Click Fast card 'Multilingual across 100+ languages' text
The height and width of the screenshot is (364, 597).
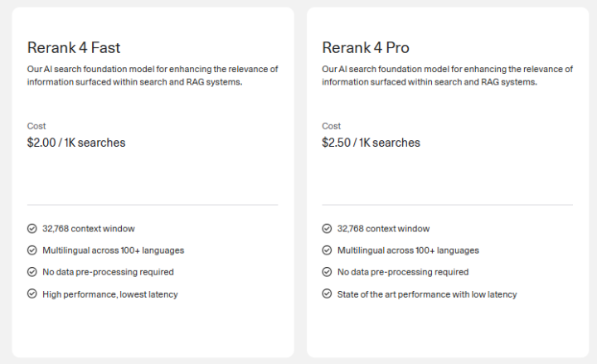point(114,250)
